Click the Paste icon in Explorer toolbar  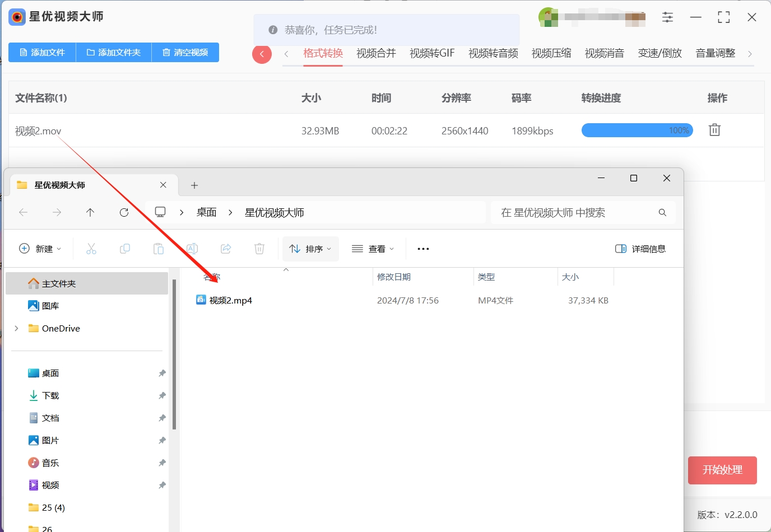click(159, 249)
